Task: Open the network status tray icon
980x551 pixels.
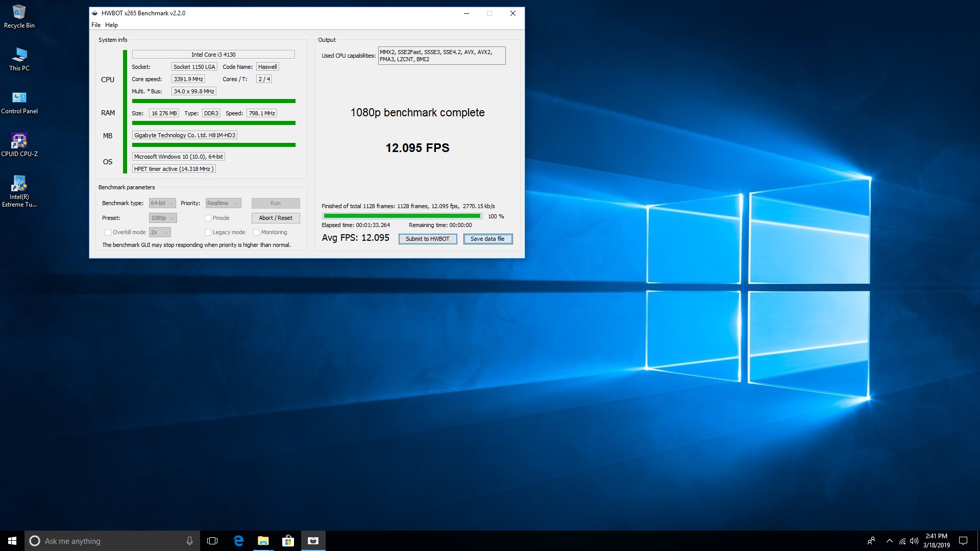Action: tap(902, 541)
